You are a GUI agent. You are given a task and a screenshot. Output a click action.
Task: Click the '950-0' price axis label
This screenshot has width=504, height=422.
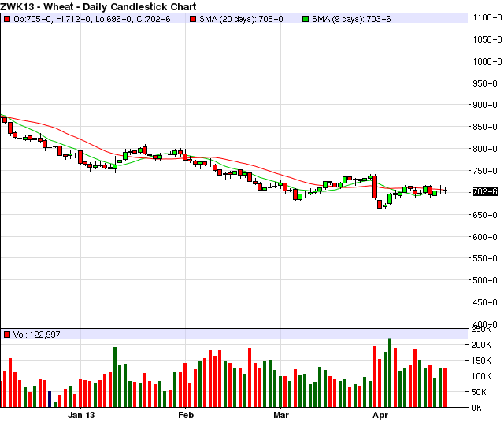(x=485, y=83)
